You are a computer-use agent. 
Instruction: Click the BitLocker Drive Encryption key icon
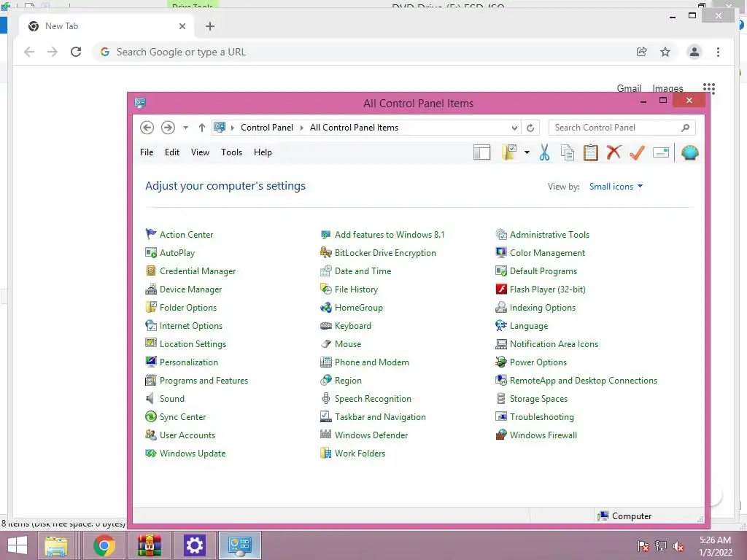coord(326,252)
